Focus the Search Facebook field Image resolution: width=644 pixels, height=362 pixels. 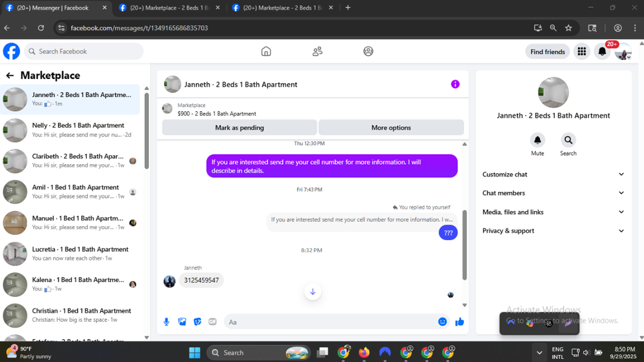(84, 51)
